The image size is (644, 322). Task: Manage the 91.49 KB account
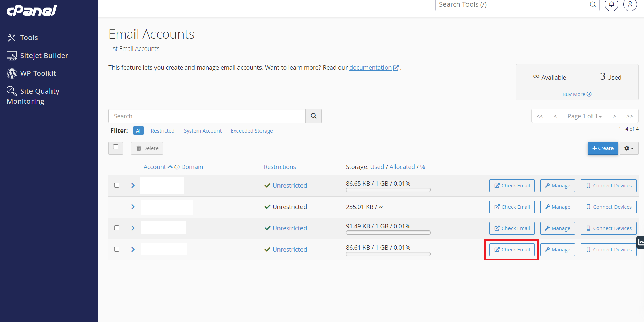pos(558,228)
